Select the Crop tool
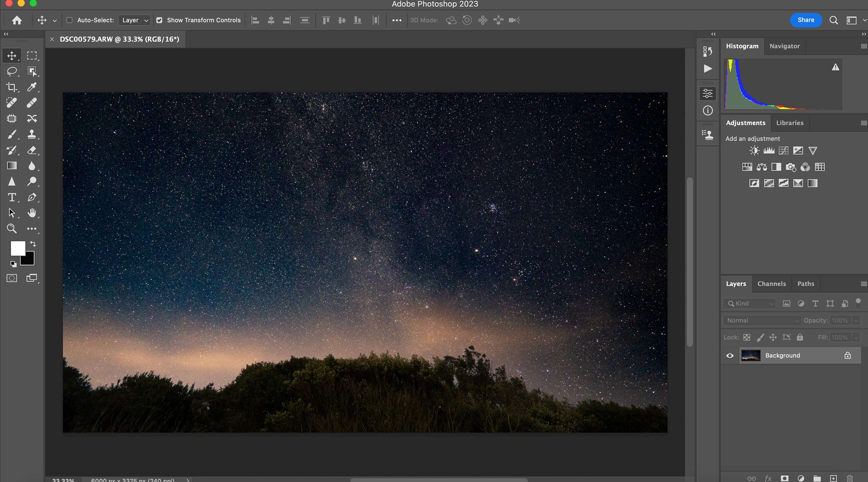868x482 pixels. pyautogui.click(x=11, y=87)
